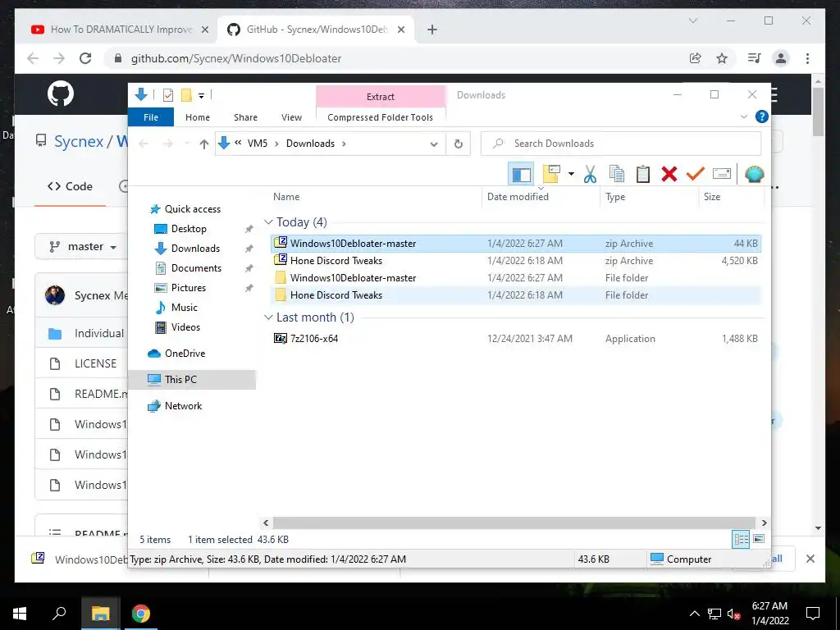
Task: Sort by Date modified column header
Action: point(518,197)
